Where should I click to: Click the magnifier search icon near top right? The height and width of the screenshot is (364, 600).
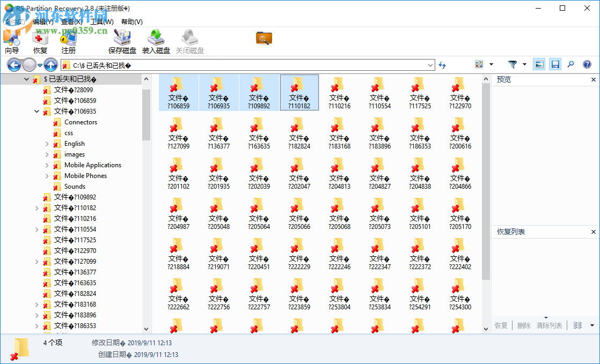(570, 64)
